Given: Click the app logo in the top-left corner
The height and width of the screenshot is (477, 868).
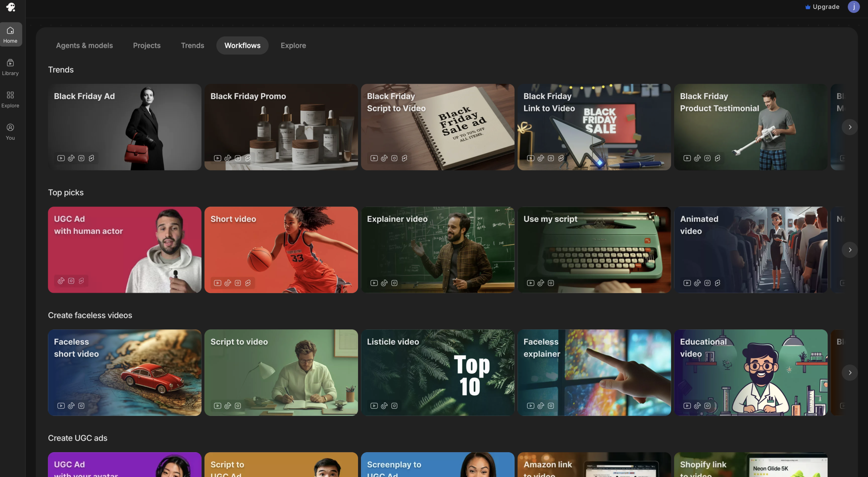Looking at the screenshot, I should coord(11,7).
